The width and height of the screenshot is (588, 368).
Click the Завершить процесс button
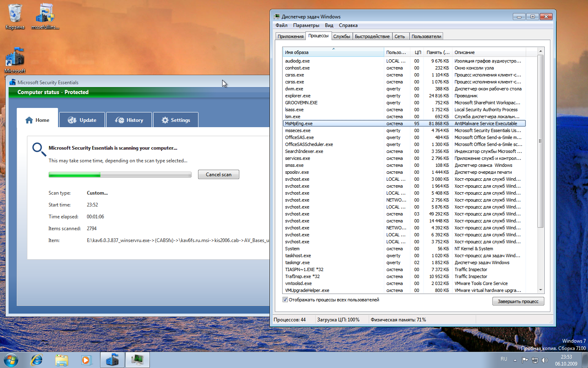click(x=518, y=301)
